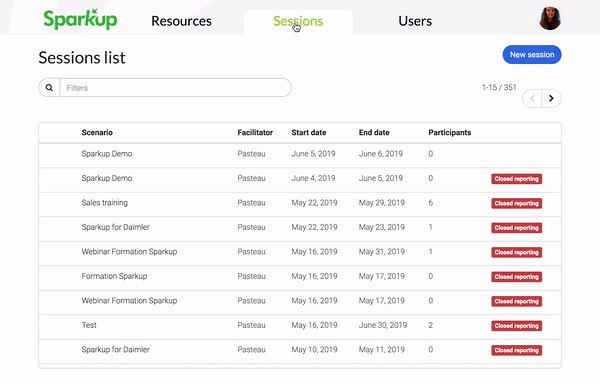The image size is (600, 384).
Task: Click Start date June 5, 2019
Action: [x=313, y=154]
